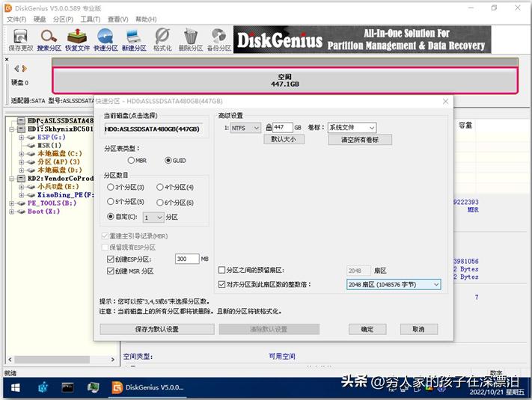Expand the Boot(X:) tree node
This screenshot has height=400, width=532.
[x=12, y=212]
